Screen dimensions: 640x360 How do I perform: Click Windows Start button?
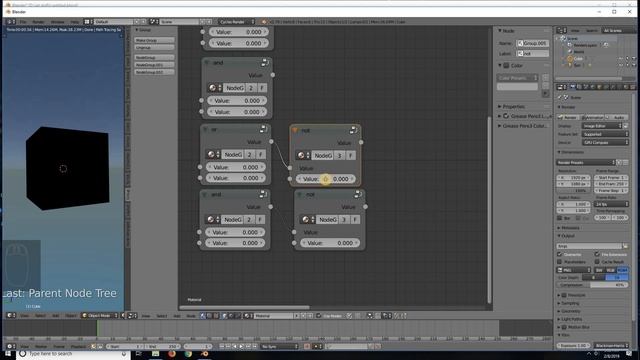click(x=9, y=354)
